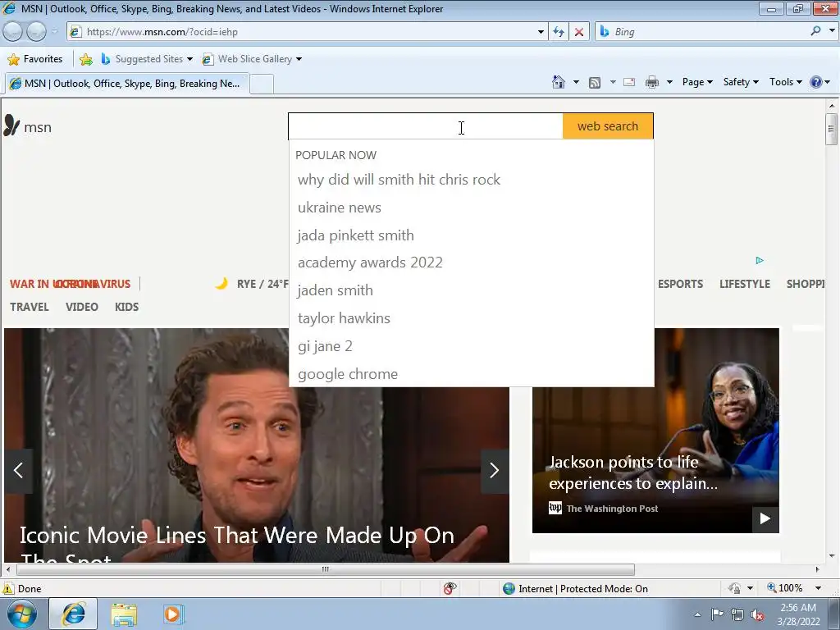Screen dimensions: 840x630
Task: Open Internet Explorer from the taskbar
Action: tap(73, 614)
